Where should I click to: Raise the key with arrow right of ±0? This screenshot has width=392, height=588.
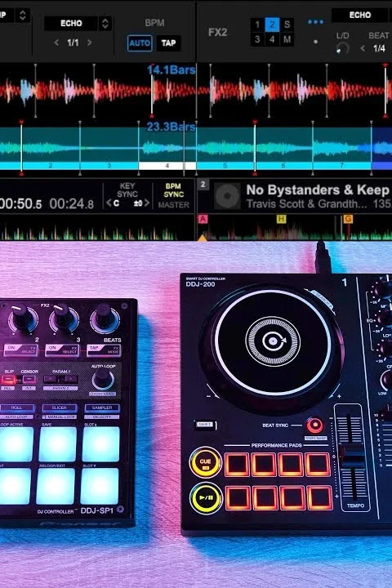147,203
